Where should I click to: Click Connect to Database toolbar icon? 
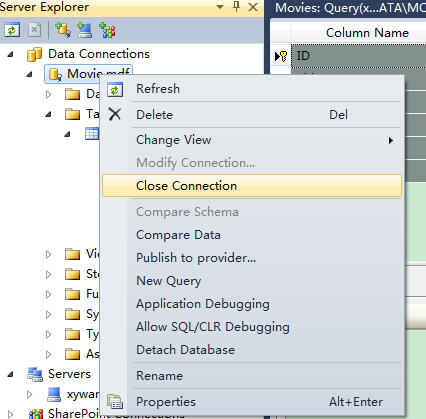62,30
